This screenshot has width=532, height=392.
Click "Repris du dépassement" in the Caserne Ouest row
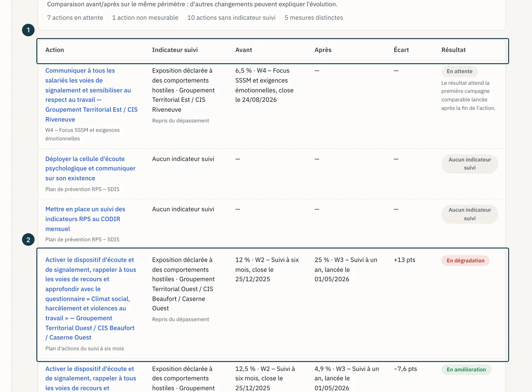[x=181, y=319]
